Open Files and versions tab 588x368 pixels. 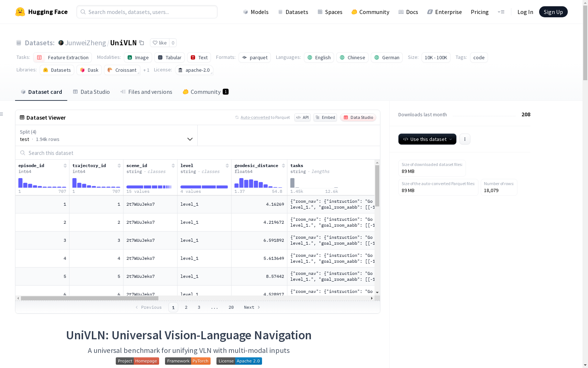point(146,92)
